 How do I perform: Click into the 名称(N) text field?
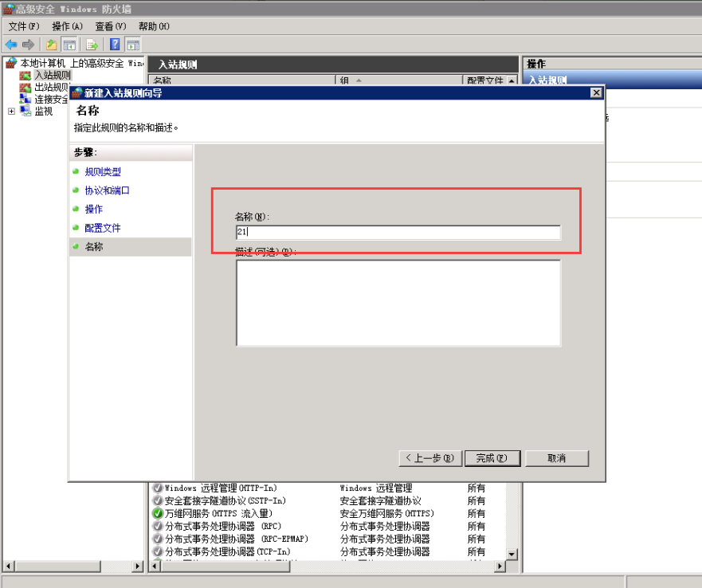coord(398,233)
